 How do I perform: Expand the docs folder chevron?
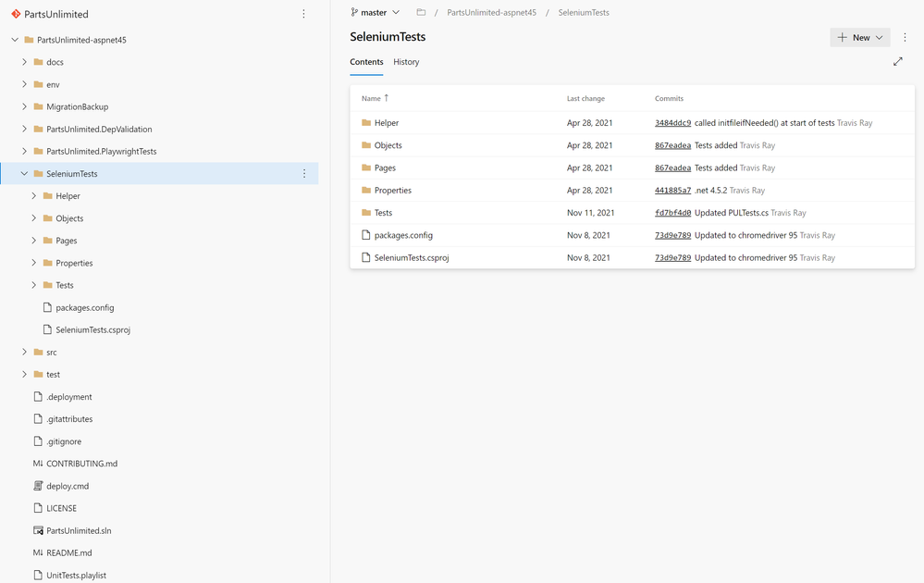[24, 62]
